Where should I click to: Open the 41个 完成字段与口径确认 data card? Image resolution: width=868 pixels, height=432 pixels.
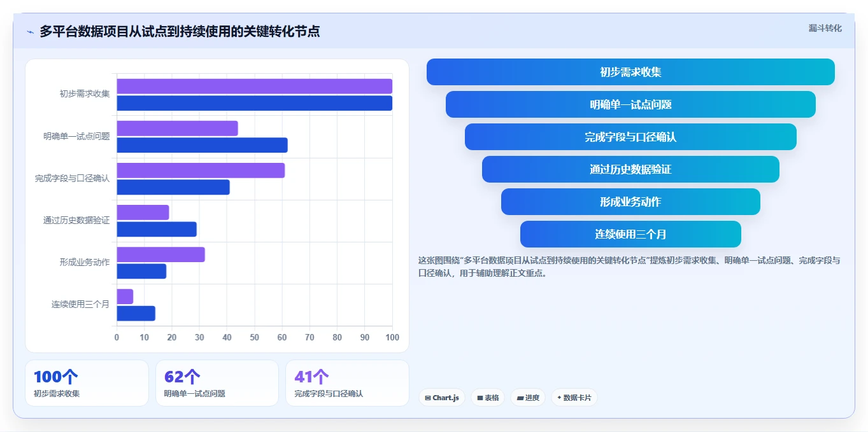coord(347,383)
